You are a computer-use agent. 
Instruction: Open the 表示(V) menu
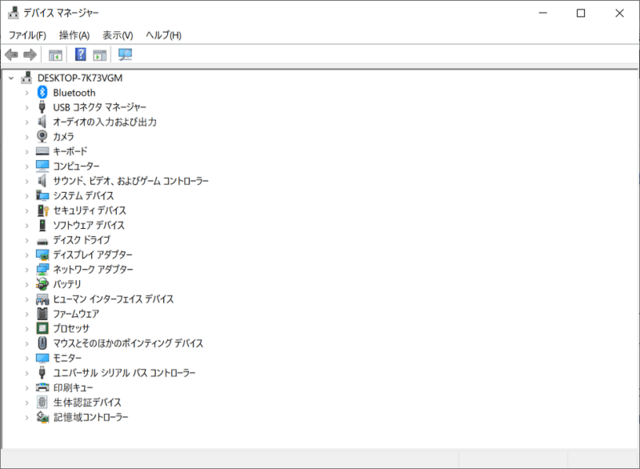[117, 35]
